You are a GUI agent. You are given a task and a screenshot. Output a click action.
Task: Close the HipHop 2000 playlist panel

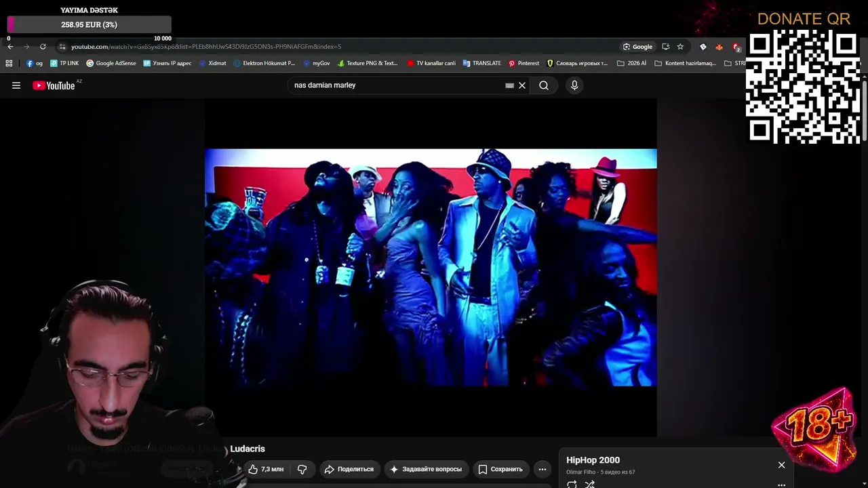(x=781, y=465)
